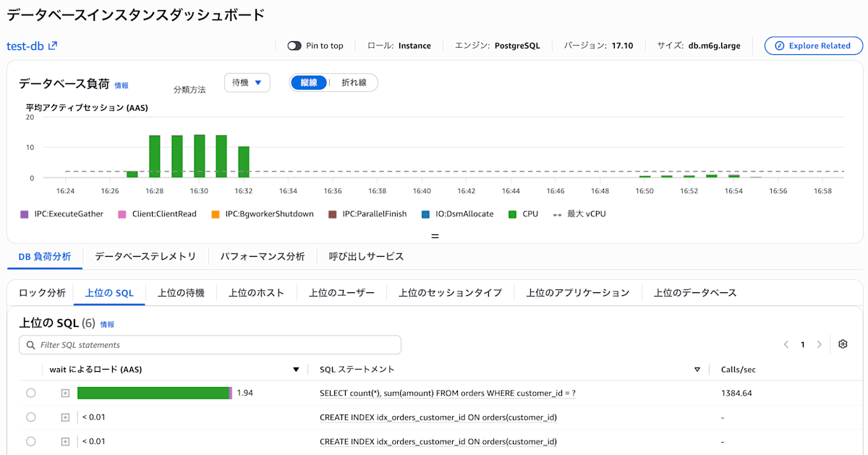Click the 16:32 CPU load bar
Image resolution: width=868 pixels, height=455 pixels.
tap(244, 162)
